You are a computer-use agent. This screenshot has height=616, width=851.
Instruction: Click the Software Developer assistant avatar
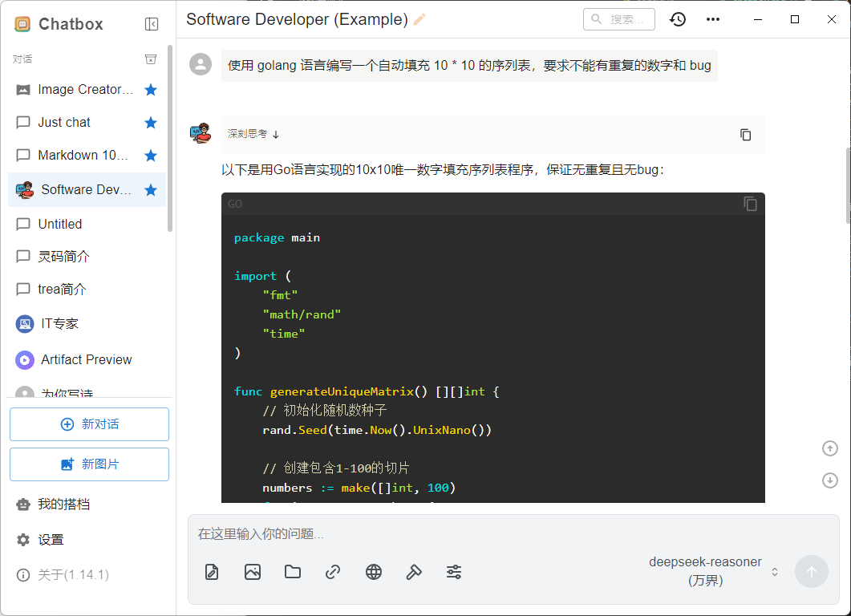coord(201,133)
